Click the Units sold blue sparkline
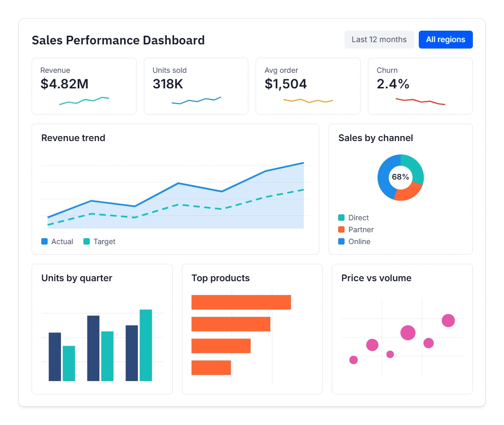The height and width of the screenshot is (425, 504). click(x=197, y=101)
